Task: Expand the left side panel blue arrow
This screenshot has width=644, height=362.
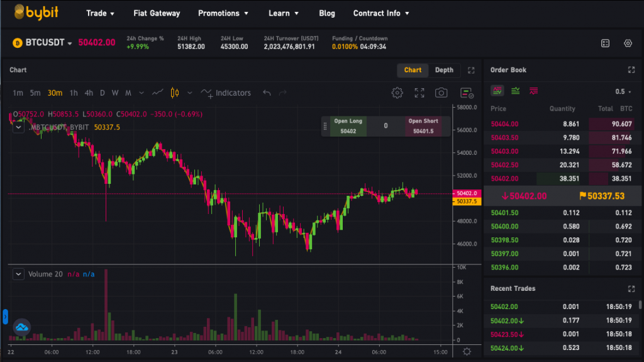Action: [x=5, y=317]
